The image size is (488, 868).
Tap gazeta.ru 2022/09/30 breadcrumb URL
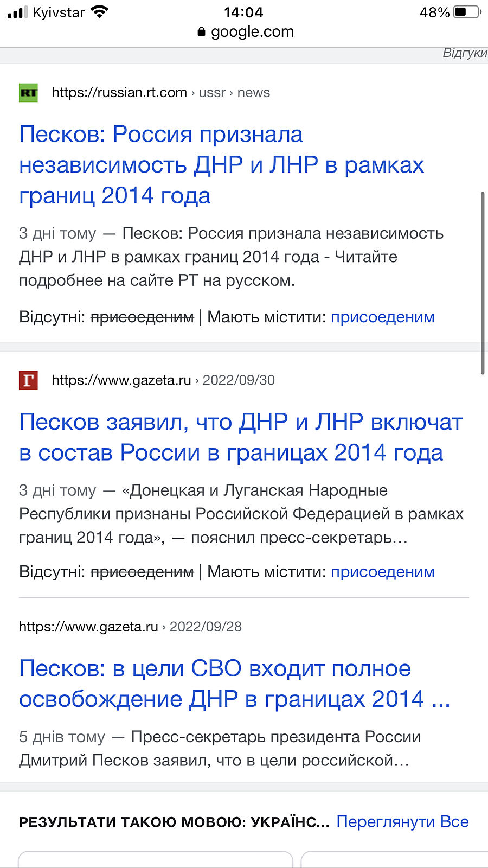point(163,380)
